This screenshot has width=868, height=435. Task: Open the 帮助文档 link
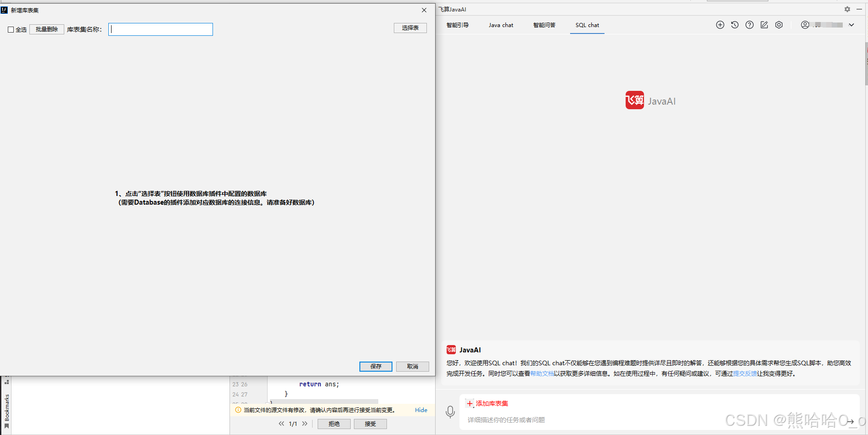[542, 374]
